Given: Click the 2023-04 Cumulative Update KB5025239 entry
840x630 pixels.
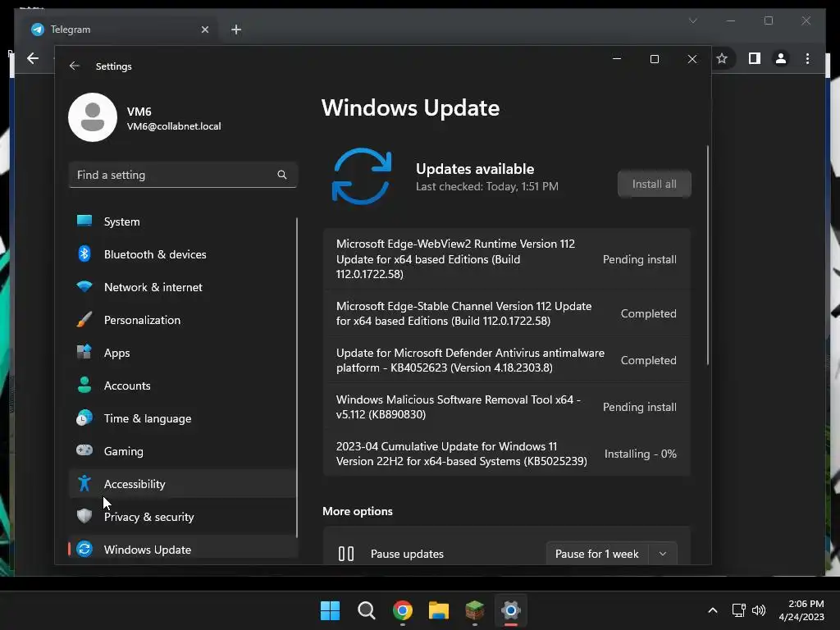Looking at the screenshot, I should point(506,453).
